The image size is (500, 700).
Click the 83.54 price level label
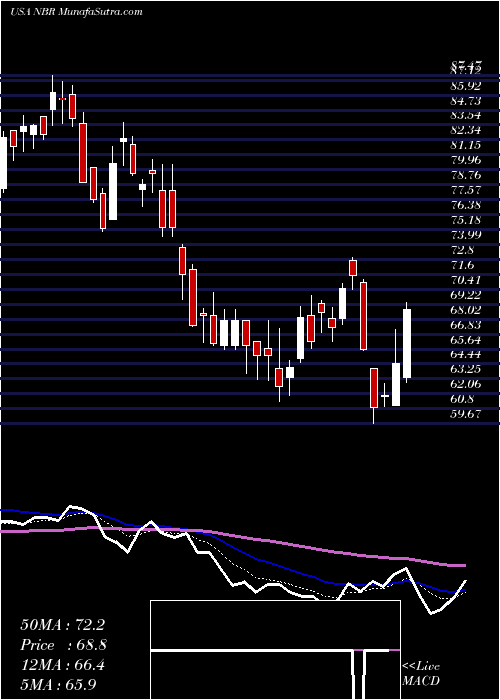[x=466, y=115]
